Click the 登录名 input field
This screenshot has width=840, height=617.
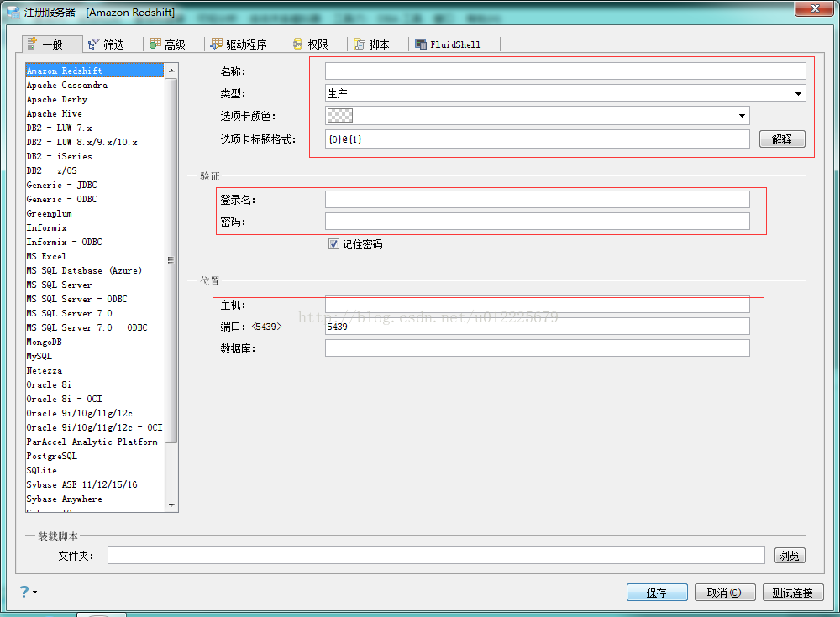[x=538, y=199]
